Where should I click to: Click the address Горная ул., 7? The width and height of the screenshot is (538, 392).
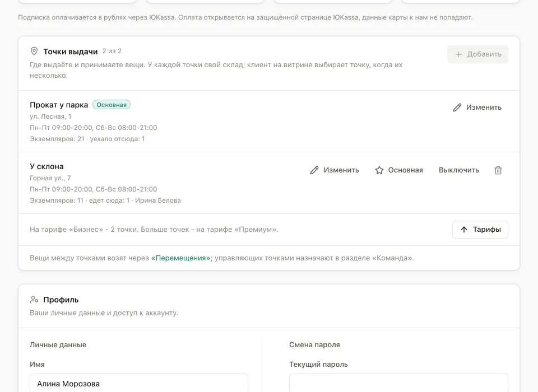click(50, 178)
